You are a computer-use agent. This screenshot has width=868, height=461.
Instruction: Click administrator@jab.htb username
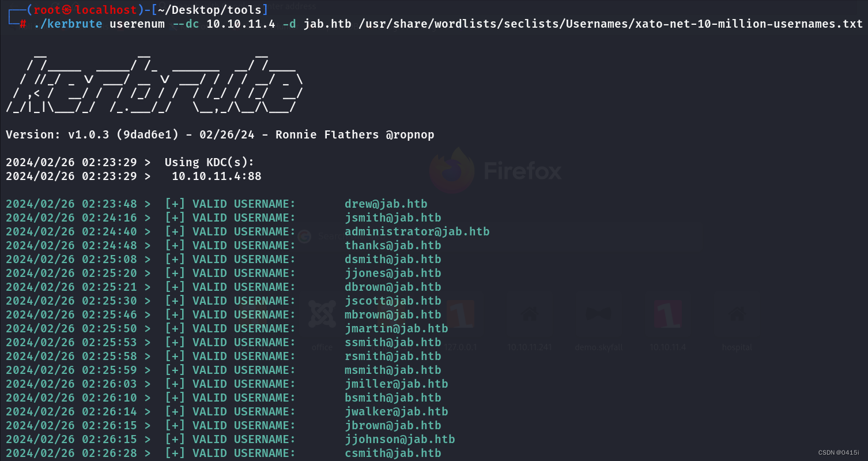click(x=417, y=232)
